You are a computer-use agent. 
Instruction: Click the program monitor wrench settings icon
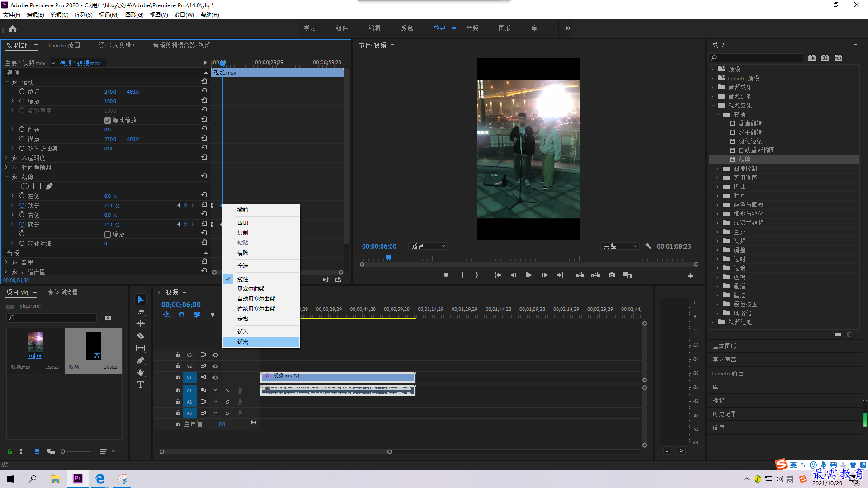point(648,246)
